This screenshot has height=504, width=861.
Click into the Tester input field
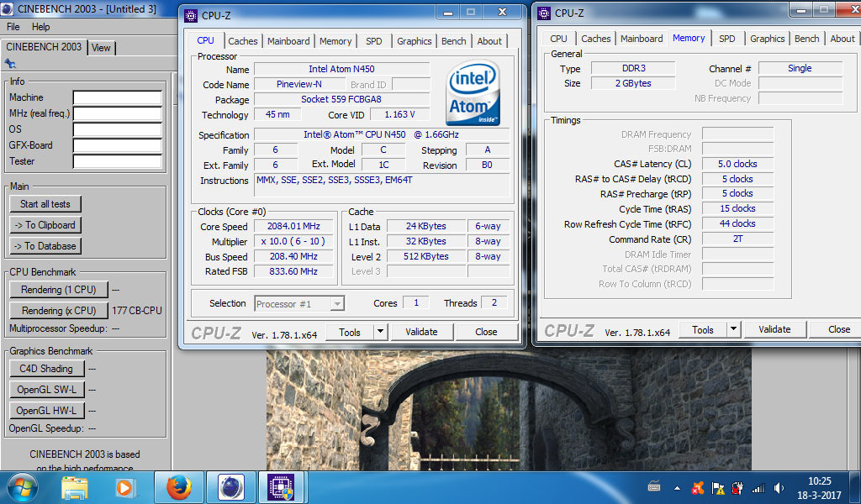pos(118,161)
